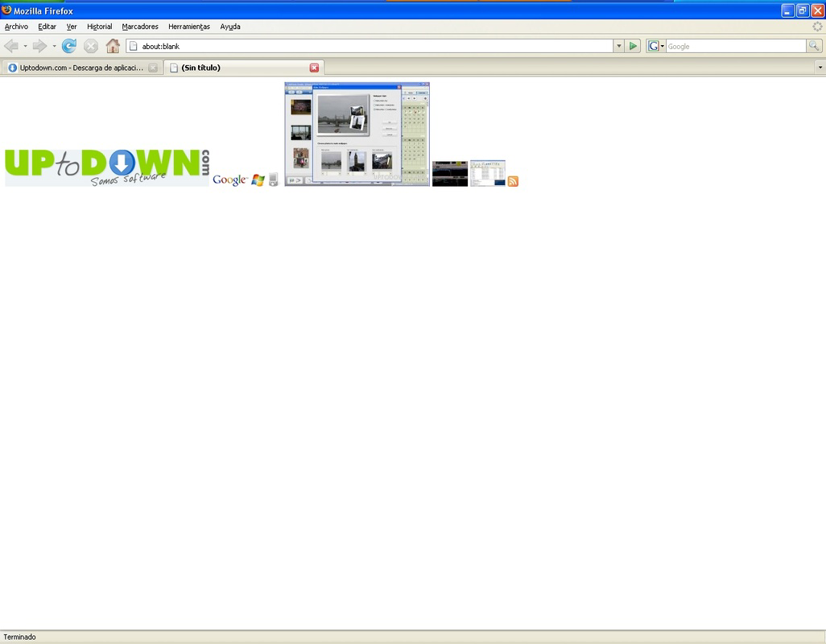
Task: Open the bookmarks toolbar overflow chevron at right
Action: point(819,68)
